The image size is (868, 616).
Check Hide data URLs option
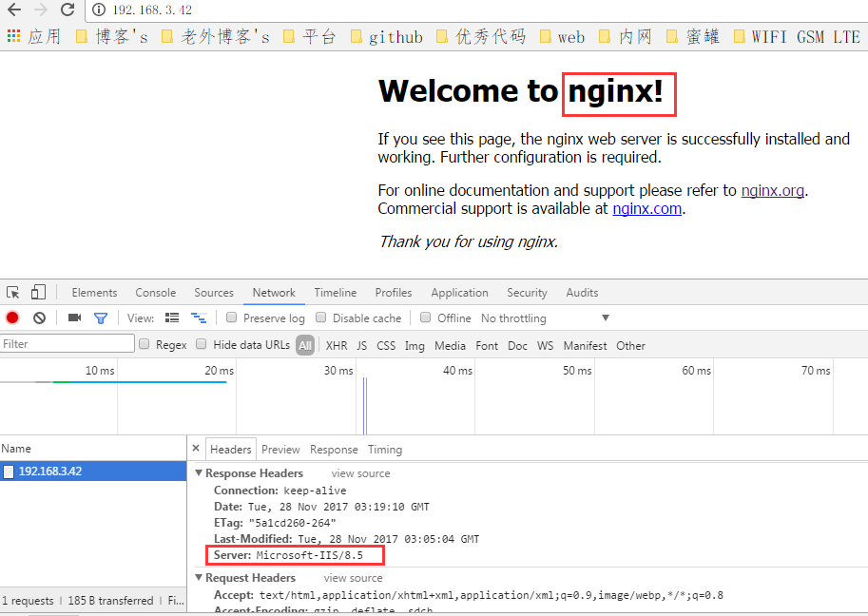[x=202, y=344]
